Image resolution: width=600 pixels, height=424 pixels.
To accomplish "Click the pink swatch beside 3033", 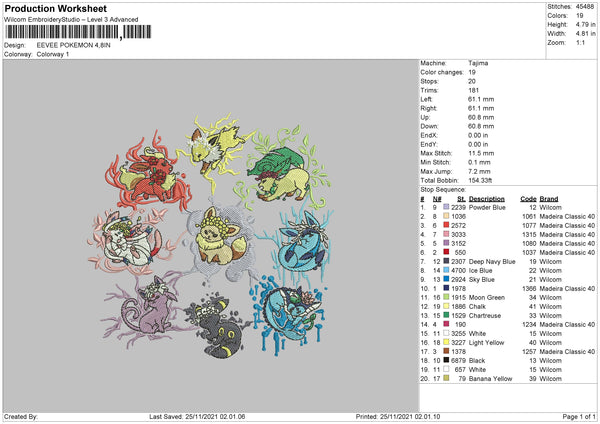I will click(446, 234).
